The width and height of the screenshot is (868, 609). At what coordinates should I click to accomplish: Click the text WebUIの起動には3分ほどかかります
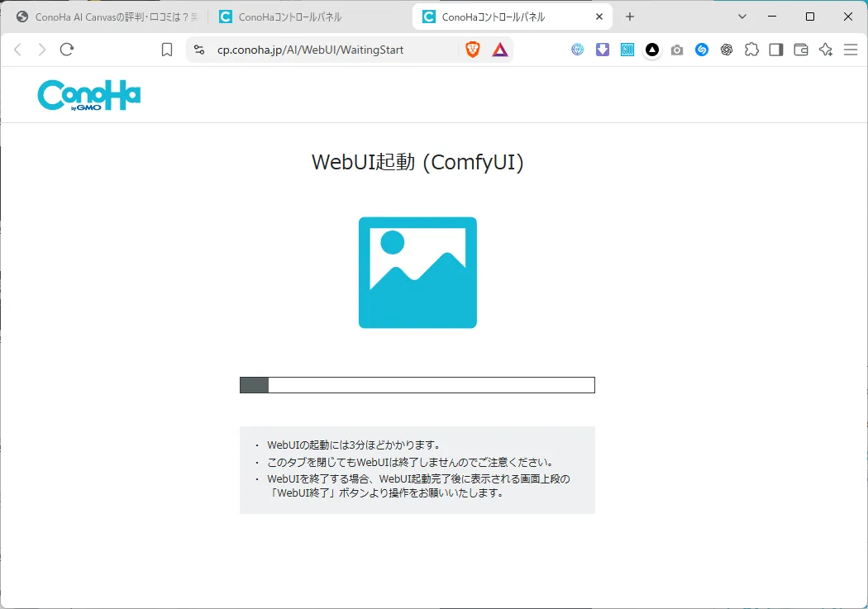click(354, 445)
